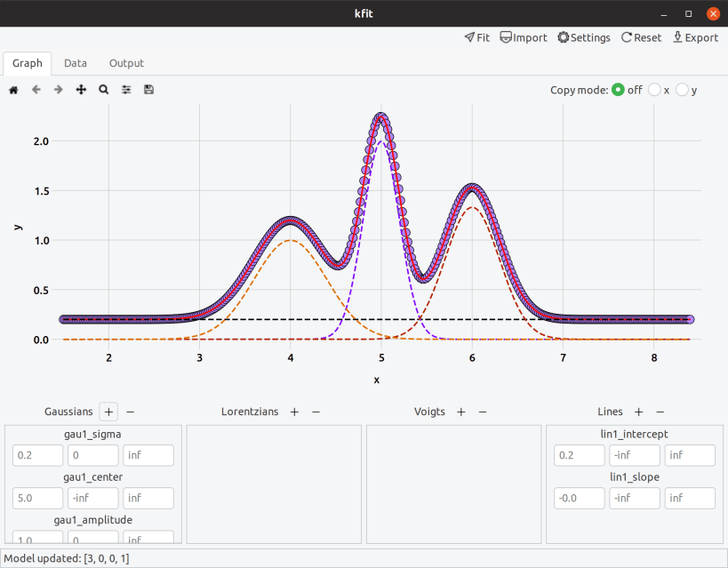Open subplot configuration sliders icon
The image size is (728, 568).
coord(126,90)
